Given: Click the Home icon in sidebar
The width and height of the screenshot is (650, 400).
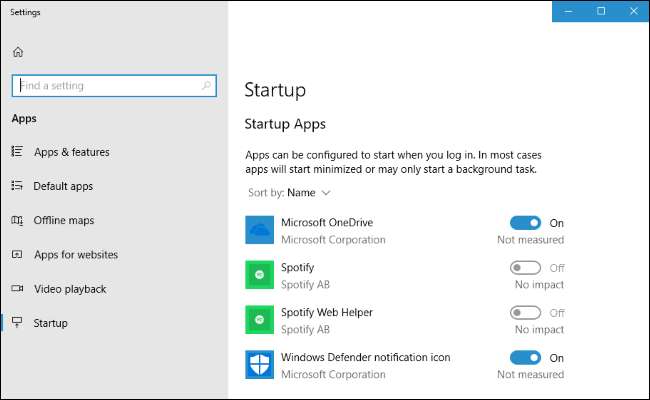Looking at the screenshot, I should pos(18,52).
